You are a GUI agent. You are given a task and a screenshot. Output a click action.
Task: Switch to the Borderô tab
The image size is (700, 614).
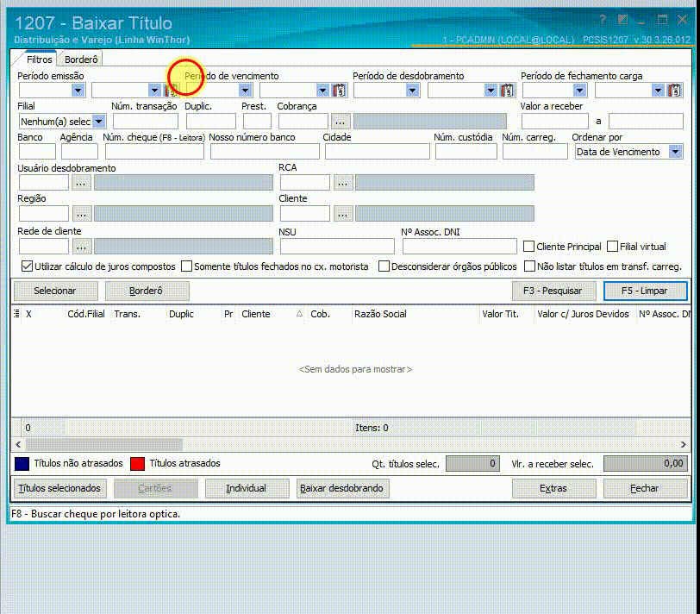(81, 60)
